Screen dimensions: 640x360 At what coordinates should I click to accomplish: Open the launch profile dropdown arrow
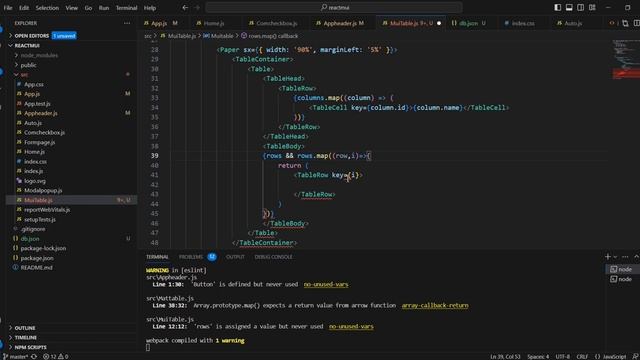[615, 257]
